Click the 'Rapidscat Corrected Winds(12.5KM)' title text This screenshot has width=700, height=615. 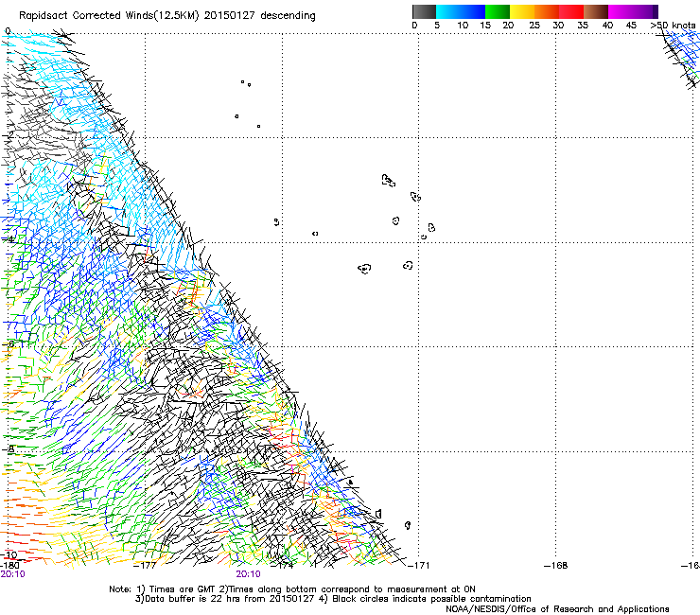point(109,16)
